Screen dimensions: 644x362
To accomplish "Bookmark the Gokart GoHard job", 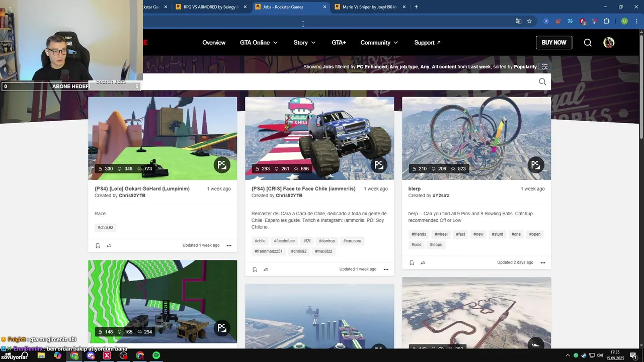I will (x=98, y=246).
